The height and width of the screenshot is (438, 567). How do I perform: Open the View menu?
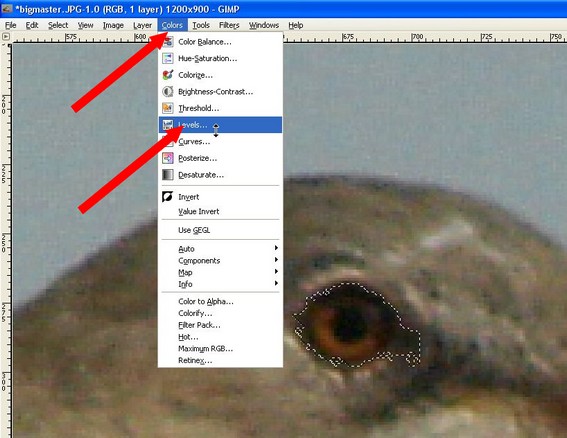(85, 25)
